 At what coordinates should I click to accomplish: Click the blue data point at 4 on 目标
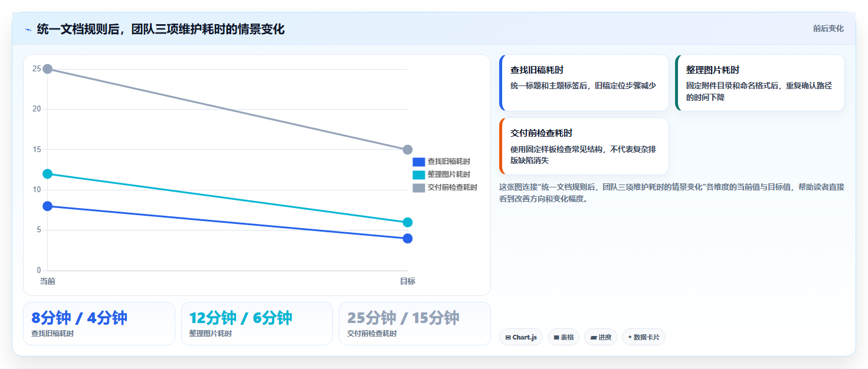[x=407, y=238]
